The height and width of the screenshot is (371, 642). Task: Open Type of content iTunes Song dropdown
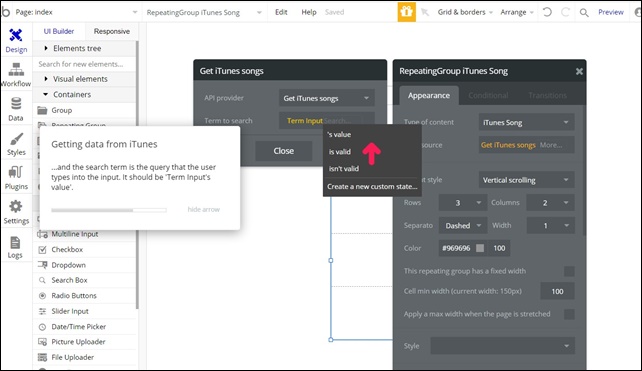click(526, 122)
